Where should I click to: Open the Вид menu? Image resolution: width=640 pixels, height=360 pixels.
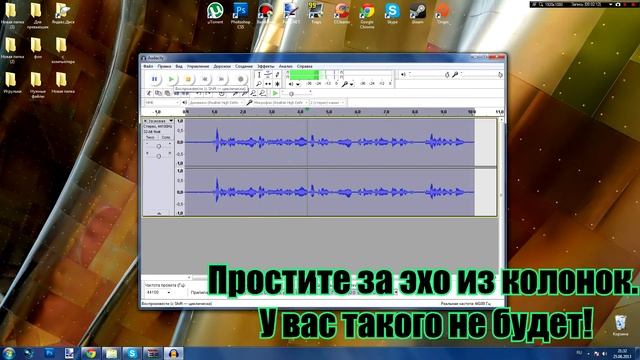[179, 66]
